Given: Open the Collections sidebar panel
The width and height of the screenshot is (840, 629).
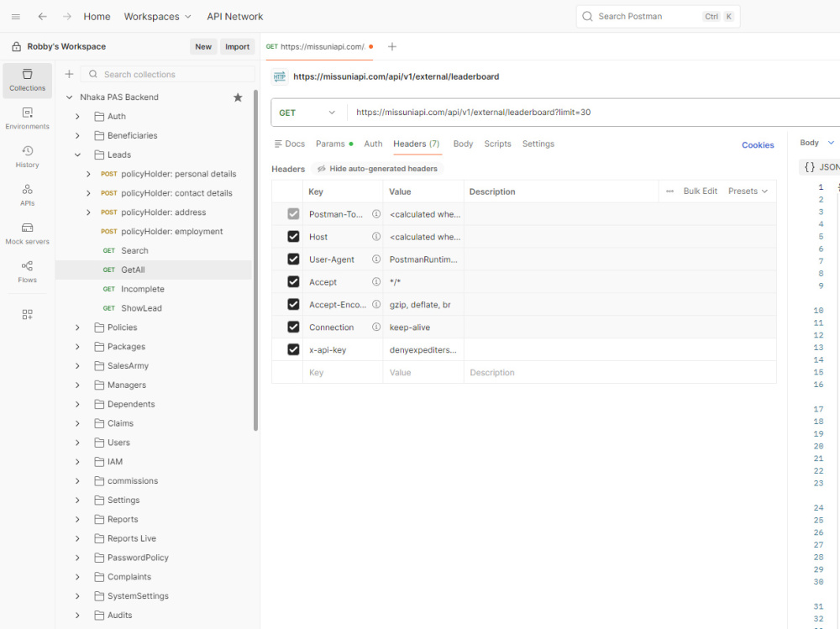Looking at the screenshot, I should (28, 81).
